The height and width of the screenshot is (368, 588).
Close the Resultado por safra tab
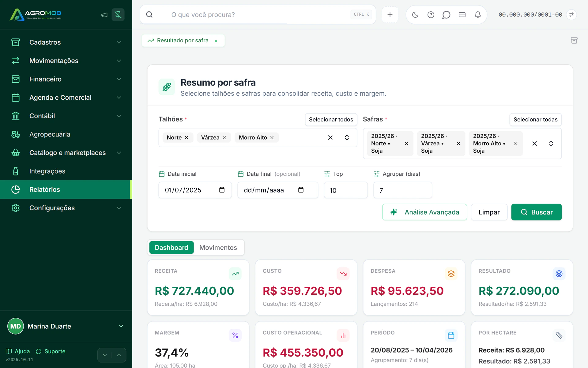[x=216, y=41]
